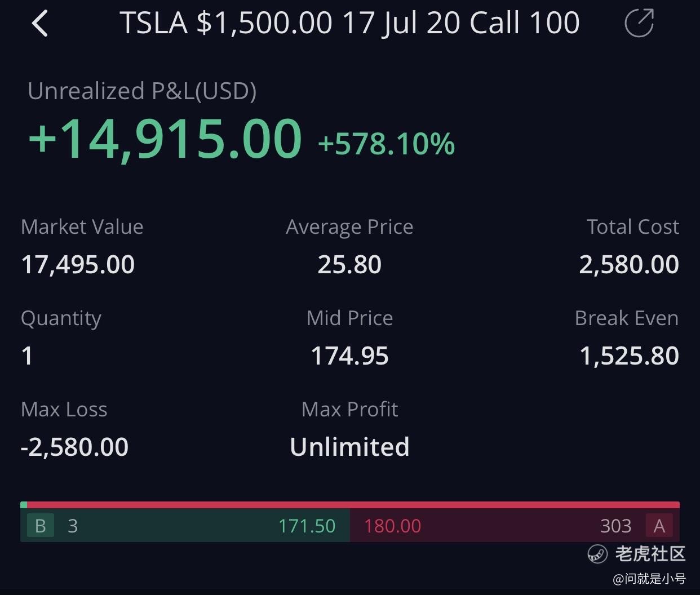700x595 pixels.
Task: Tap the thin bid/ask ratio bar
Action: 349,505
